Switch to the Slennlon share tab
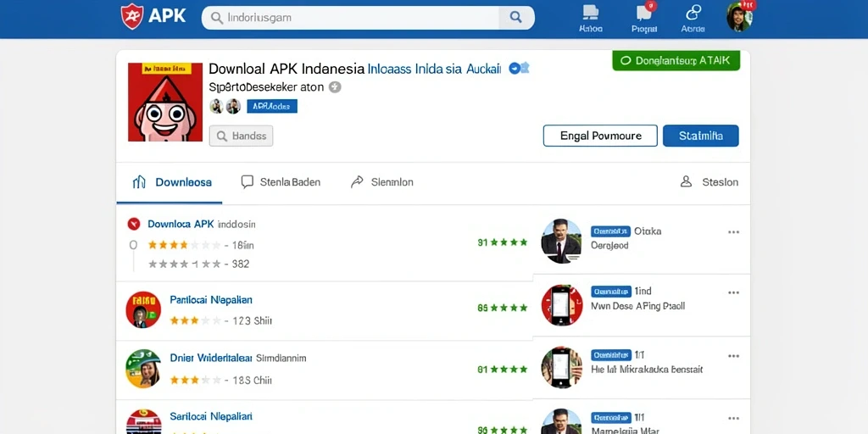868x434 pixels. point(382,182)
